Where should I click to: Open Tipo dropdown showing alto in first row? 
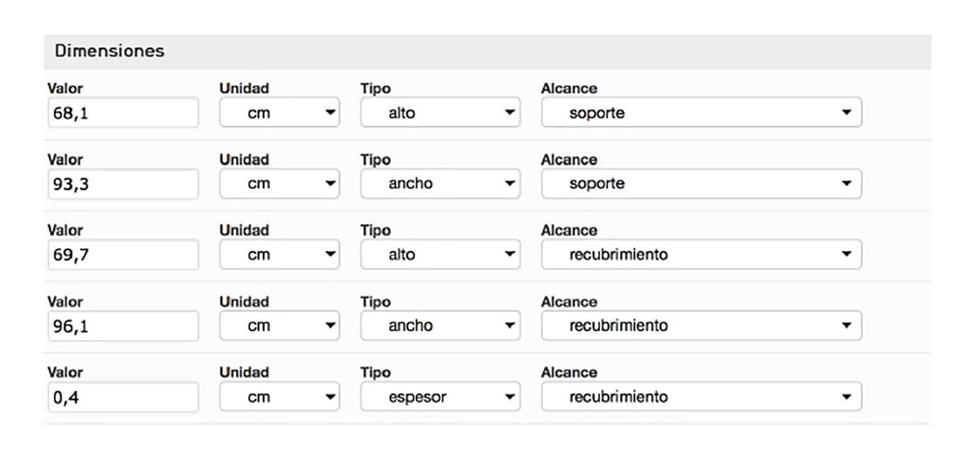pyautogui.click(x=440, y=113)
